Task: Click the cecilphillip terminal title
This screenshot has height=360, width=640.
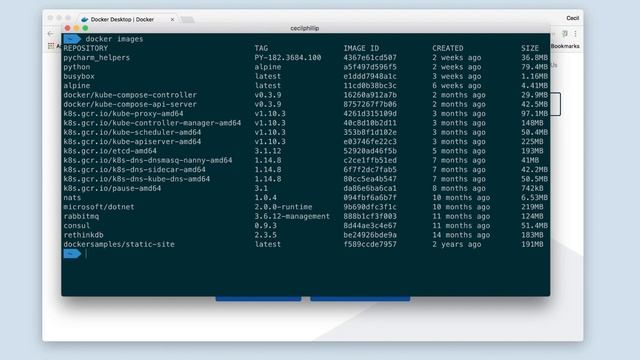Action: click(304, 28)
